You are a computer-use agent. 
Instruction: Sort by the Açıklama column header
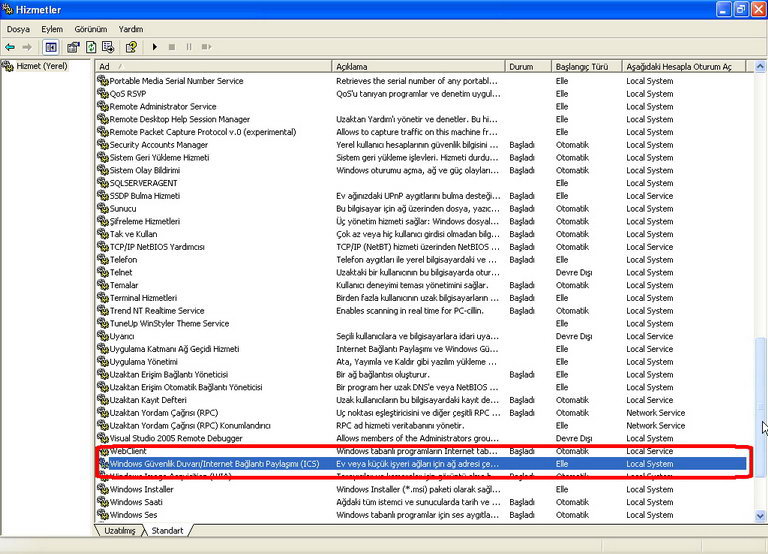[x=418, y=66]
